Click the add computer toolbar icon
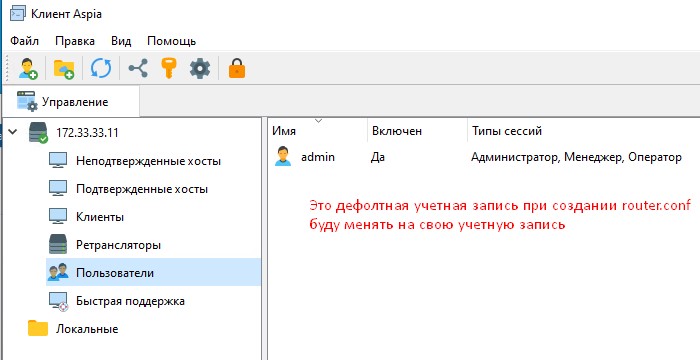 click(28, 69)
